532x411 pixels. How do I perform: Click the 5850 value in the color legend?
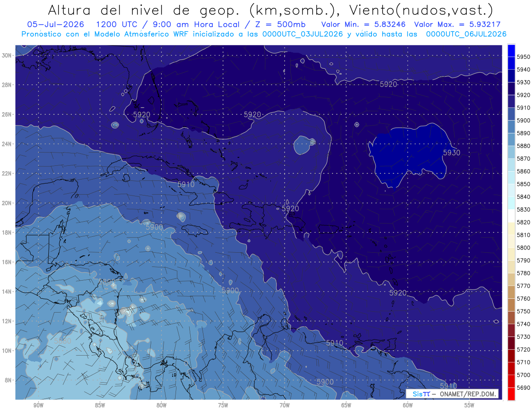(523, 184)
